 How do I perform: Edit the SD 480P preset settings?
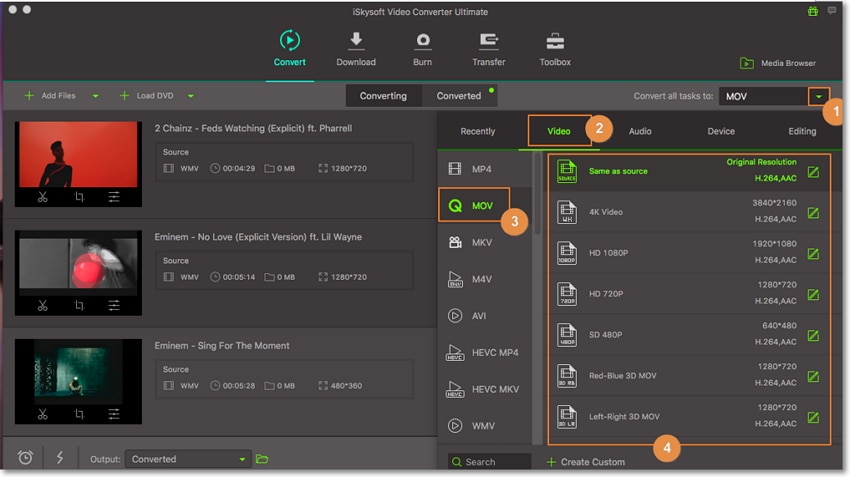[x=813, y=336]
